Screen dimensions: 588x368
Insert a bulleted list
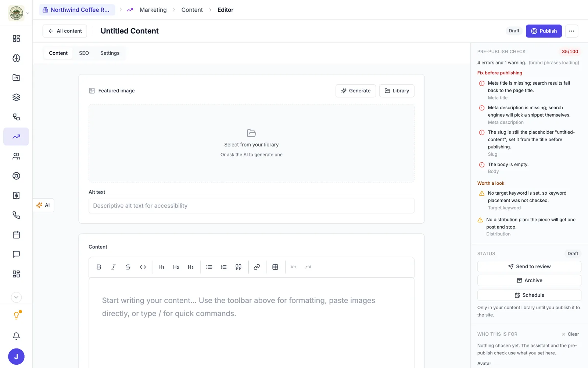pos(209,267)
